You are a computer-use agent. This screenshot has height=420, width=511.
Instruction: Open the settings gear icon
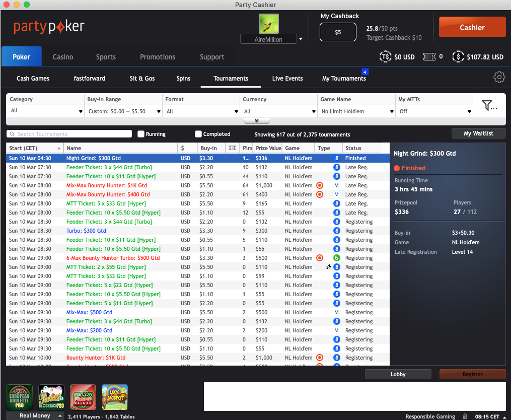tap(499, 77)
